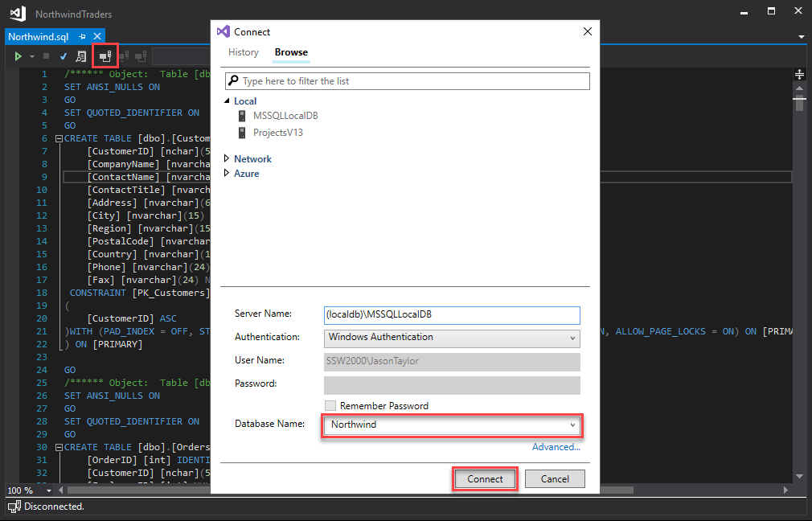The image size is (812, 521).
Task: Click the magnifier icon in the filter box
Action: [x=234, y=80]
